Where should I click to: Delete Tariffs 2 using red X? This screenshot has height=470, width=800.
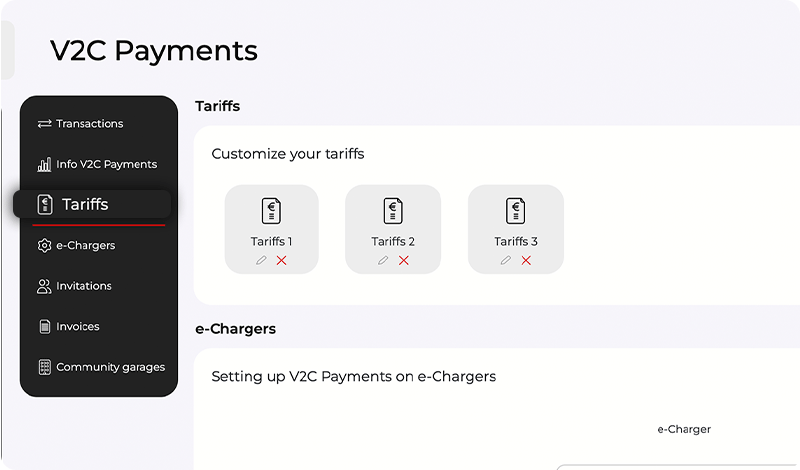(404, 260)
